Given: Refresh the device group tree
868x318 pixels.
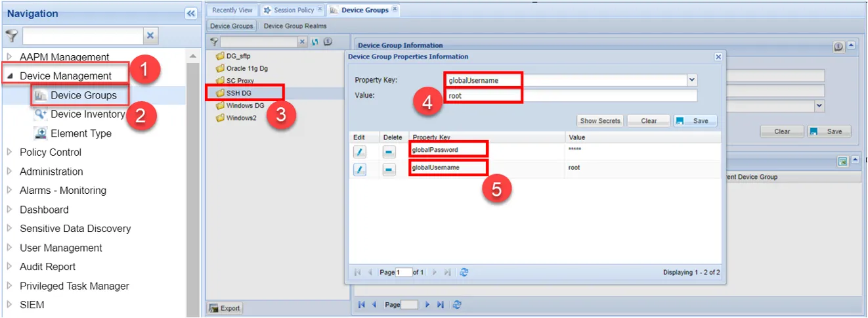Looking at the screenshot, I should tap(315, 41).
